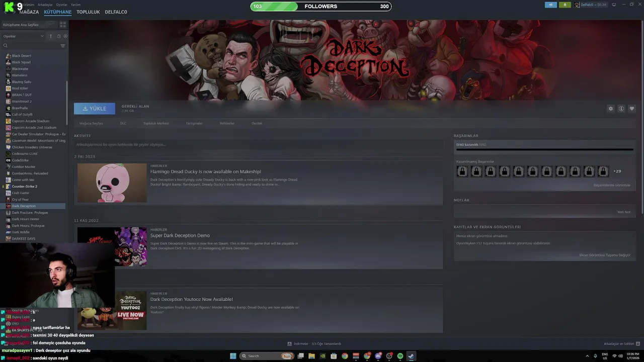Image resolution: width=644 pixels, height=362 pixels.
Task: Open File Explorer from the taskbar
Action: pos(311,356)
